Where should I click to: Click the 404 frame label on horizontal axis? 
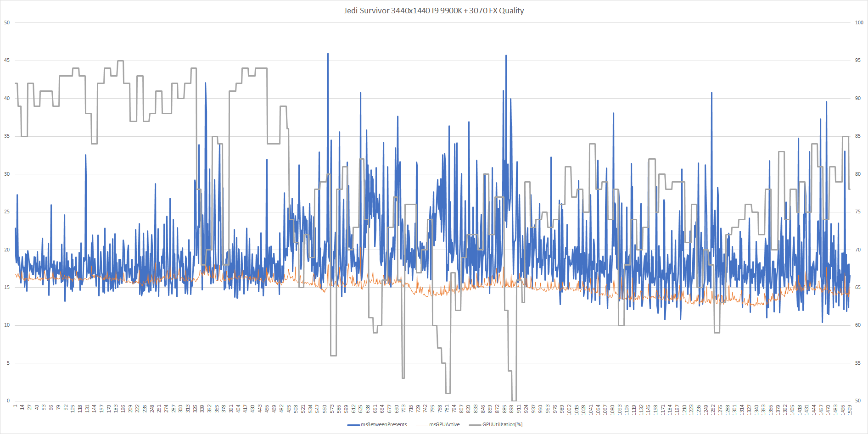pyautogui.click(x=238, y=408)
